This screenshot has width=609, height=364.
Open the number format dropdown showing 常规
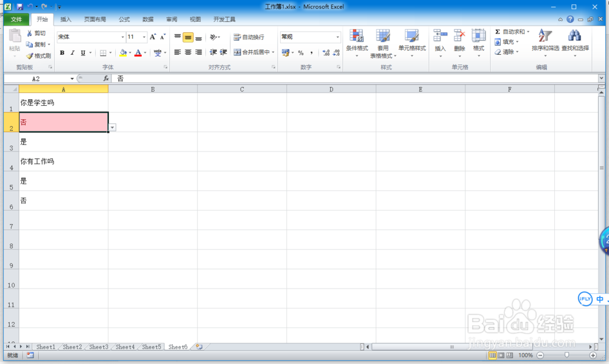click(x=337, y=37)
